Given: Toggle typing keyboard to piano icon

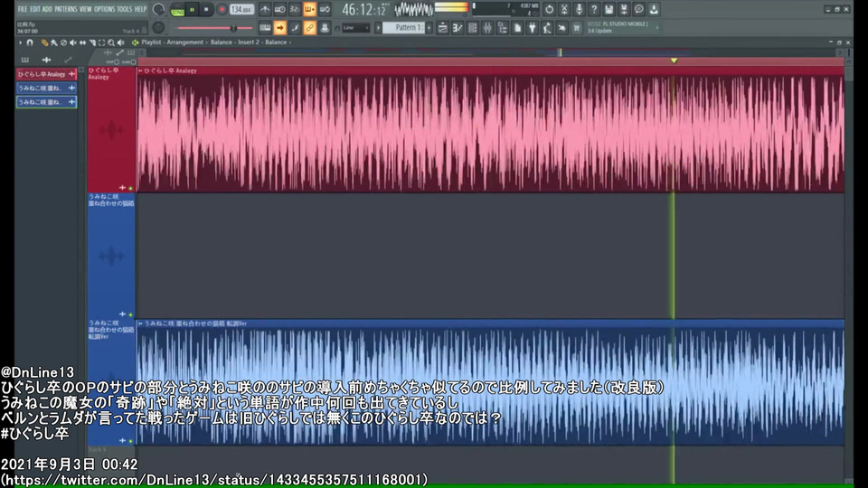Looking at the screenshot, I should (265, 27).
